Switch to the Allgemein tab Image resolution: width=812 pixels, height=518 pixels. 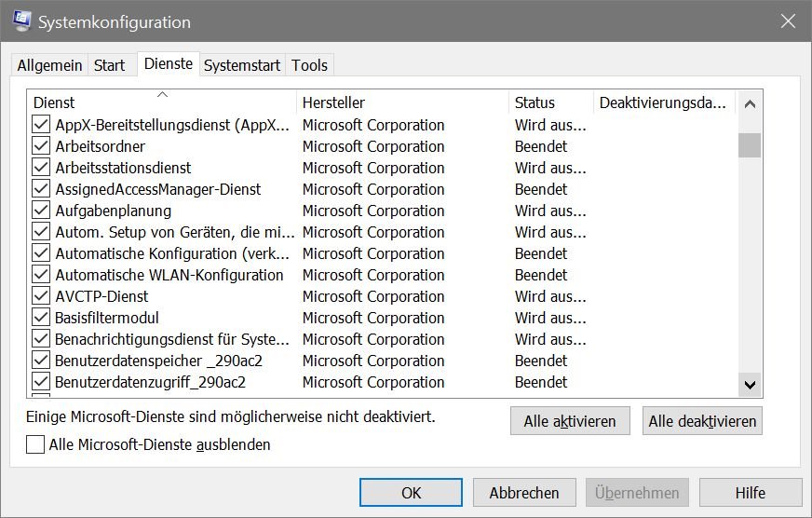click(x=49, y=66)
